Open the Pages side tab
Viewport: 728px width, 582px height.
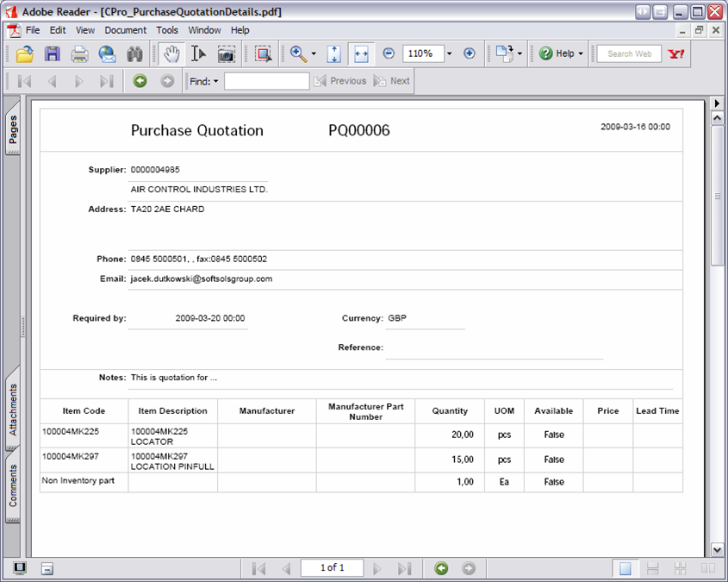pyautogui.click(x=13, y=131)
